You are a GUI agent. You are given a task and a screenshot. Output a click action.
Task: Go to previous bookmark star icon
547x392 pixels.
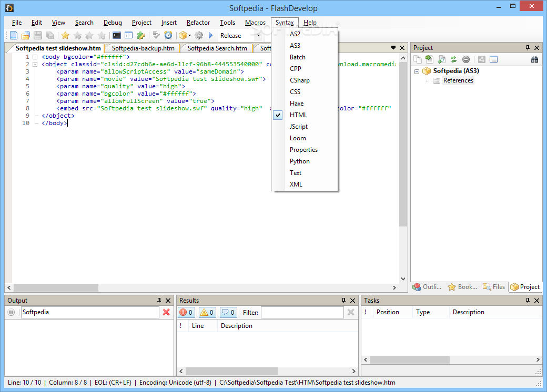click(x=89, y=35)
